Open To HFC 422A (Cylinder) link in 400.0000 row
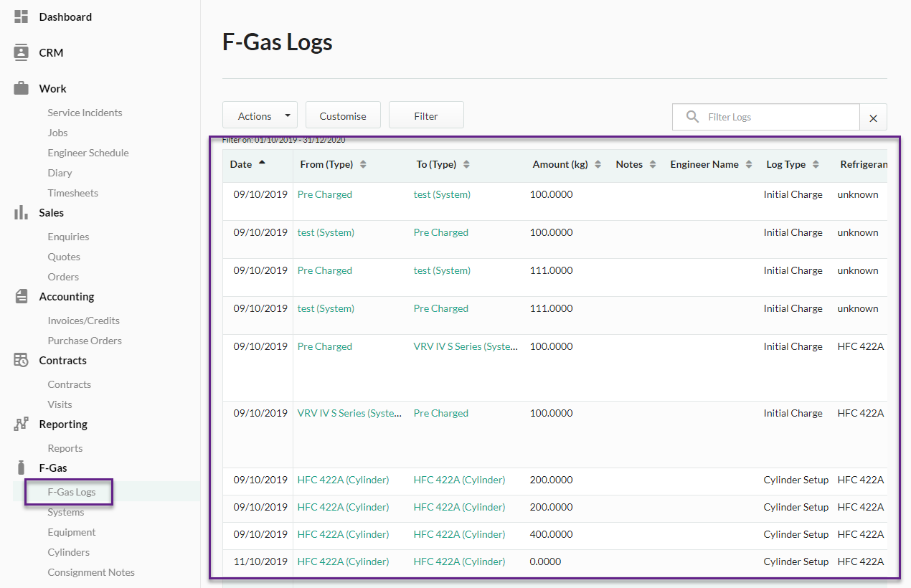This screenshot has height=588, width=911. point(459,534)
